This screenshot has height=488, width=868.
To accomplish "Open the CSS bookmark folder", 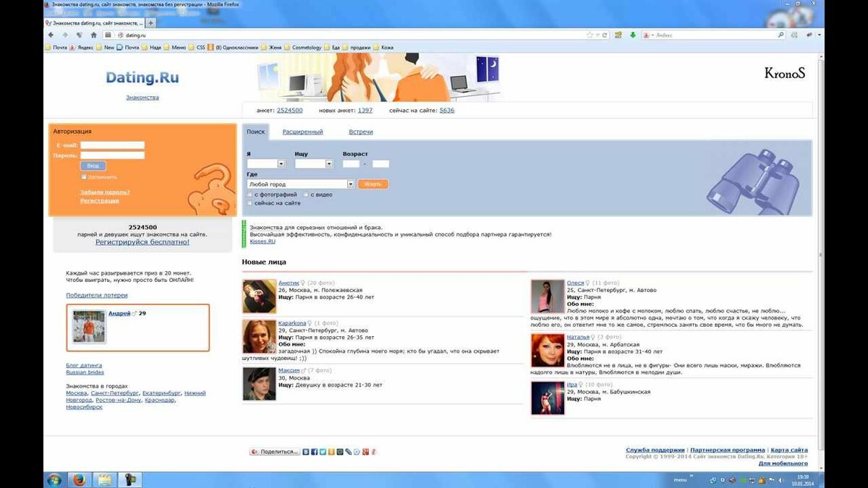I will pos(197,48).
